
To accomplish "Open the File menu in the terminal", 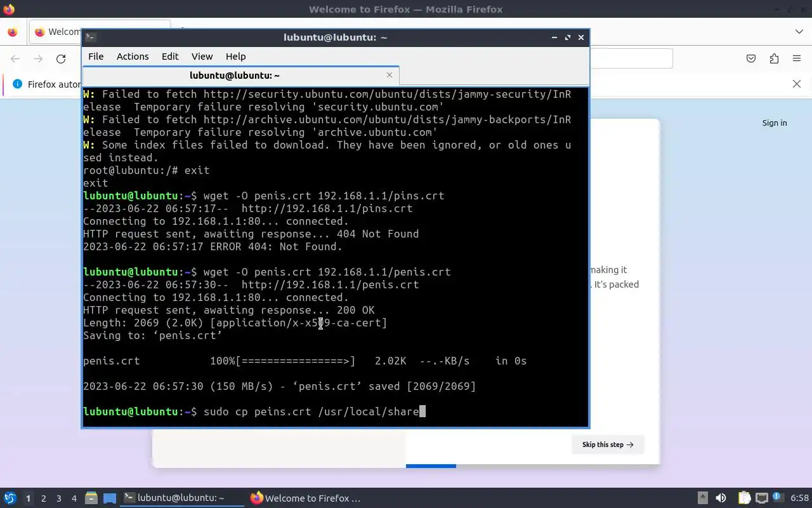I will pos(96,57).
